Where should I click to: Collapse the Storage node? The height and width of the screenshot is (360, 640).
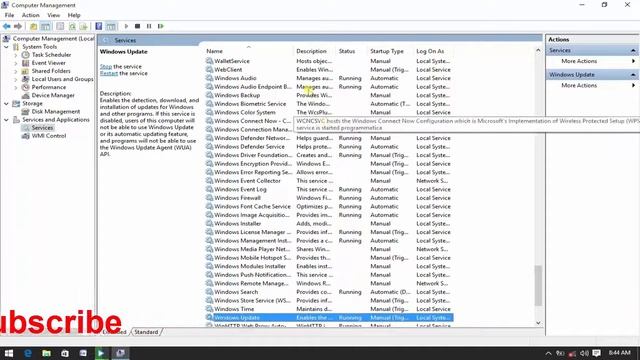point(6,104)
